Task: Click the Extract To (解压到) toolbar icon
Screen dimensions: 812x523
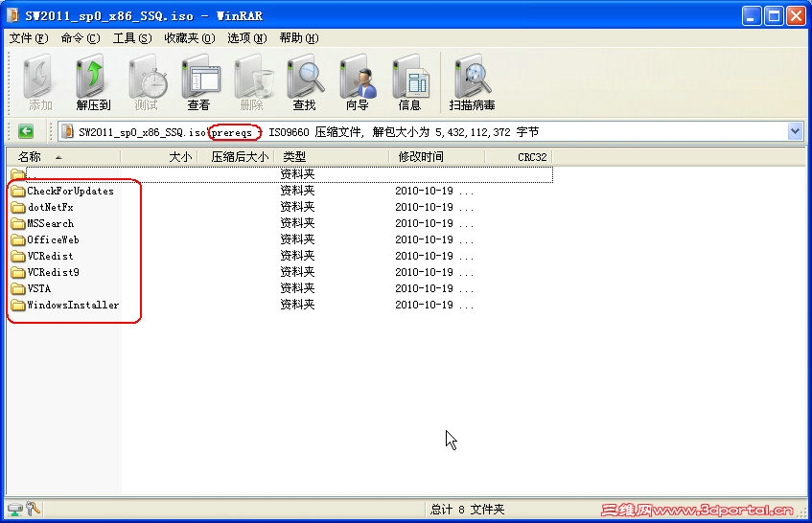Action: tap(93, 82)
